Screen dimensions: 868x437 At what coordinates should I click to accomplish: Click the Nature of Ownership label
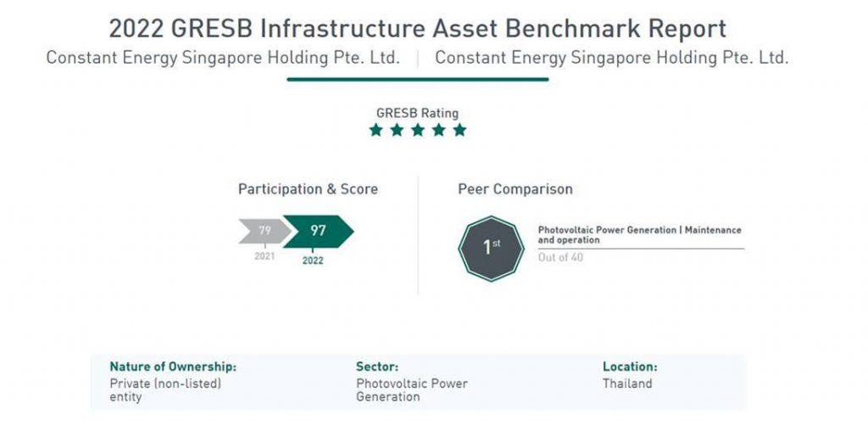coord(173,367)
